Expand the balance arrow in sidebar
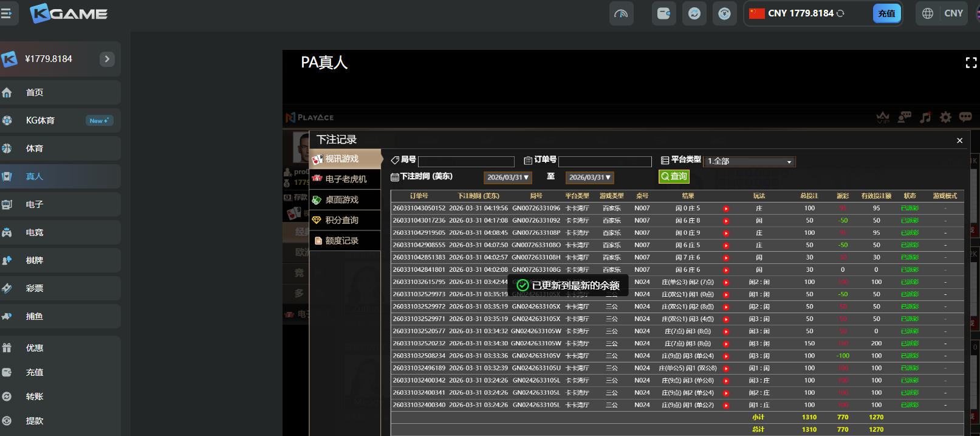 [107, 59]
